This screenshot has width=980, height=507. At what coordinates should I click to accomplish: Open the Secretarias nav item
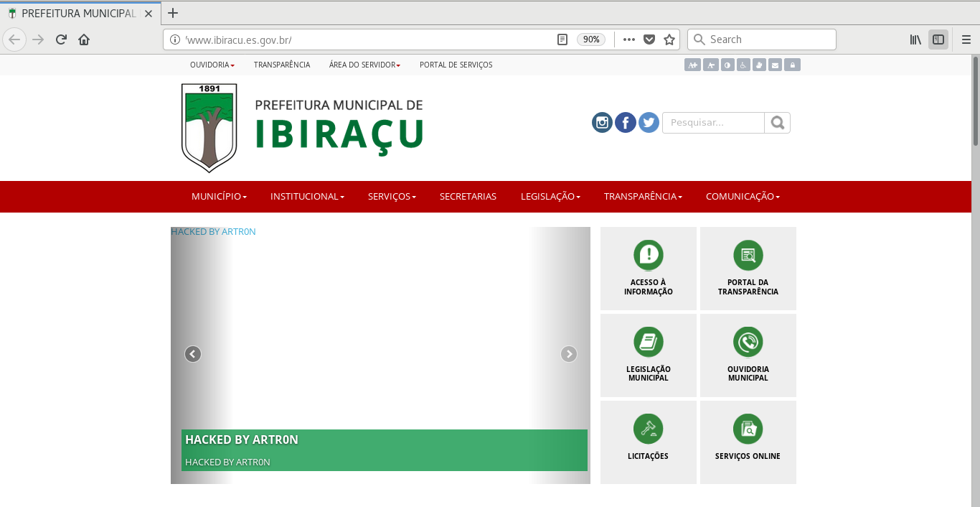click(x=468, y=197)
